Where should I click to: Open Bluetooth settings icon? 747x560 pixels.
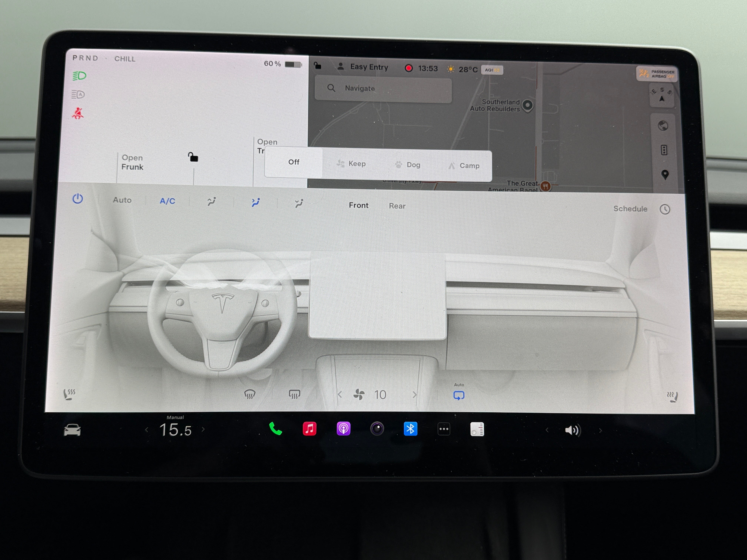click(410, 429)
